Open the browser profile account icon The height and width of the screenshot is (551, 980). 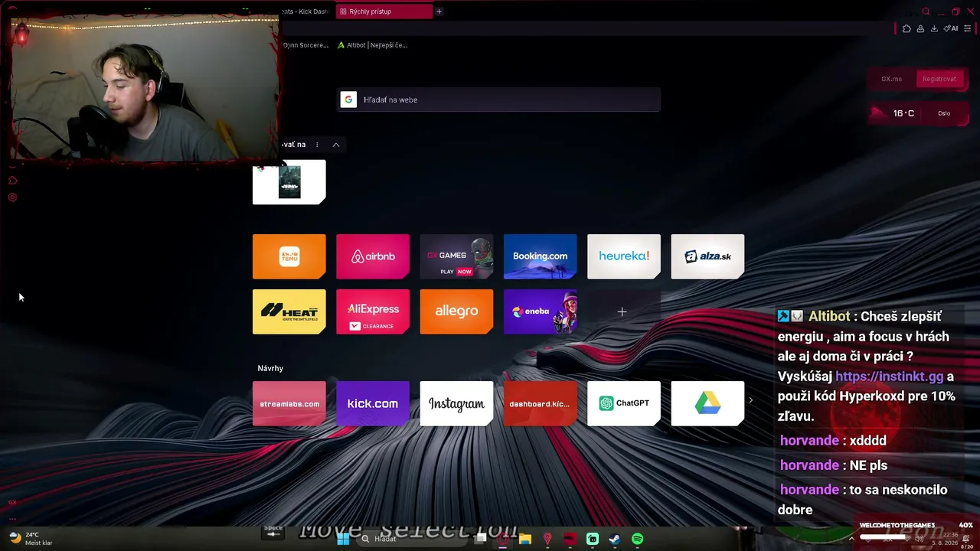[920, 28]
